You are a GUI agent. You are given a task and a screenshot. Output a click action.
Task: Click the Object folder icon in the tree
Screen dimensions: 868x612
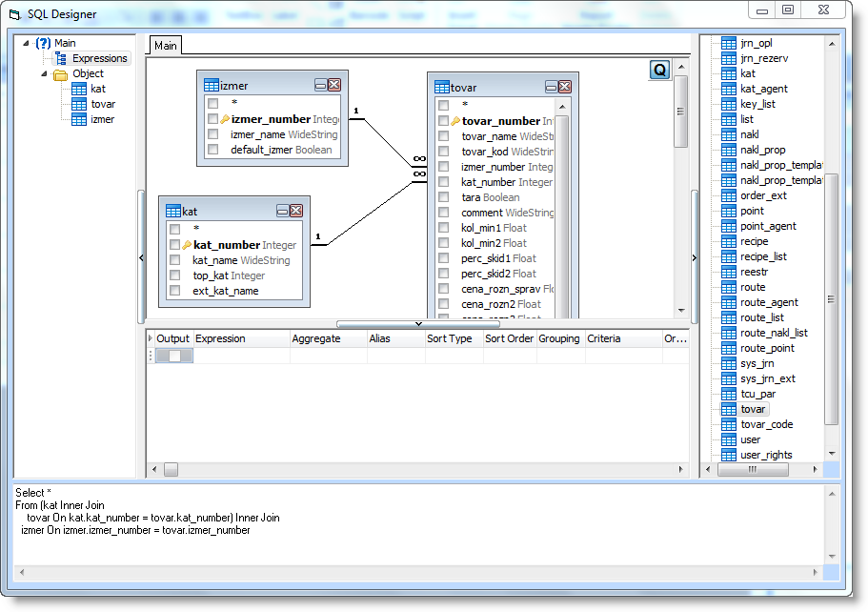60,74
